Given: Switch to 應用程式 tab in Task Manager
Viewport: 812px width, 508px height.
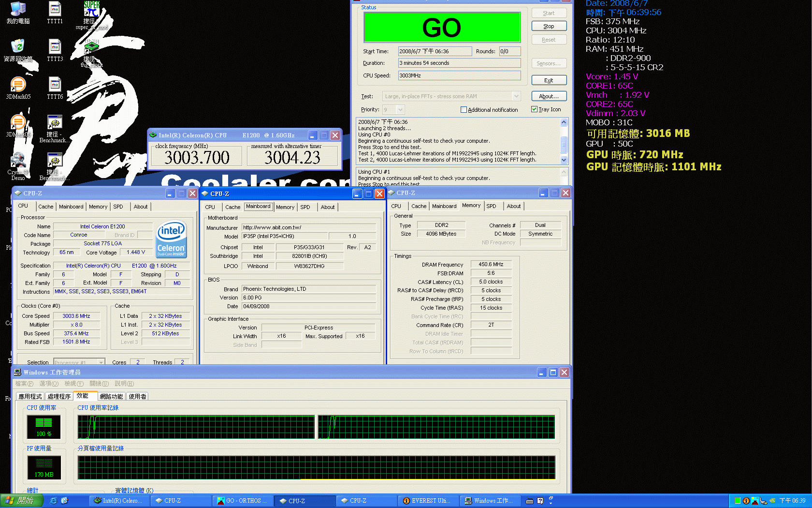Looking at the screenshot, I should pyautogui.click(x=30, y=396).
